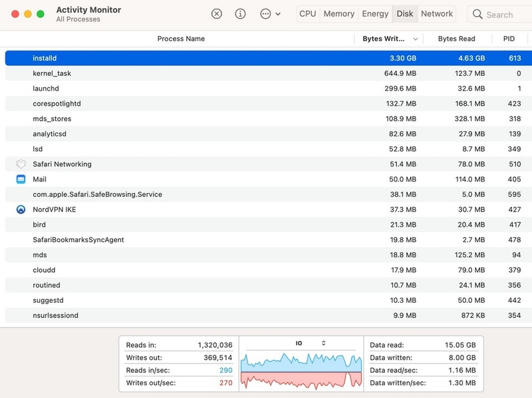Image resolution: width=532 pixels, height=398 pixels.
Task: Stop the selected process with the X icon
Action: point(217,14)
